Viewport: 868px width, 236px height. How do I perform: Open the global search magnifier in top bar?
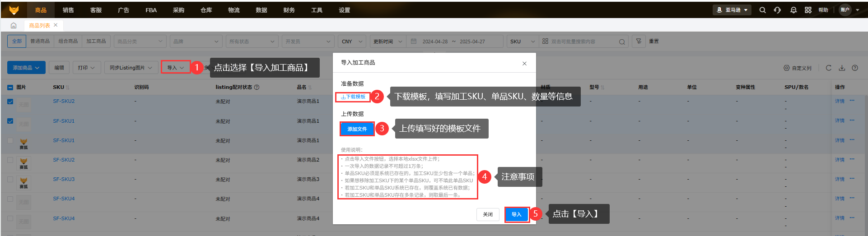coord(762,10)
